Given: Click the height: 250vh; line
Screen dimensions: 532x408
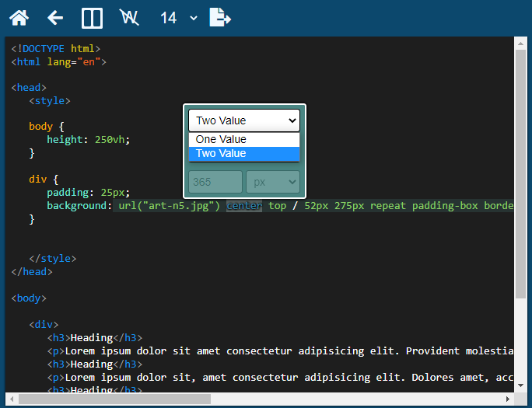Looking at the screenshot, I should pos(89,140).
